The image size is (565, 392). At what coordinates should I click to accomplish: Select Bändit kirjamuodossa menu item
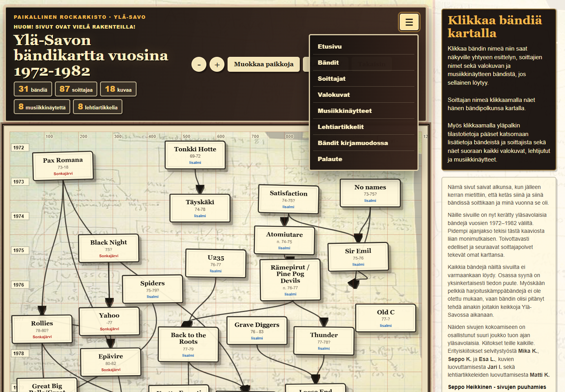(364, 143)
